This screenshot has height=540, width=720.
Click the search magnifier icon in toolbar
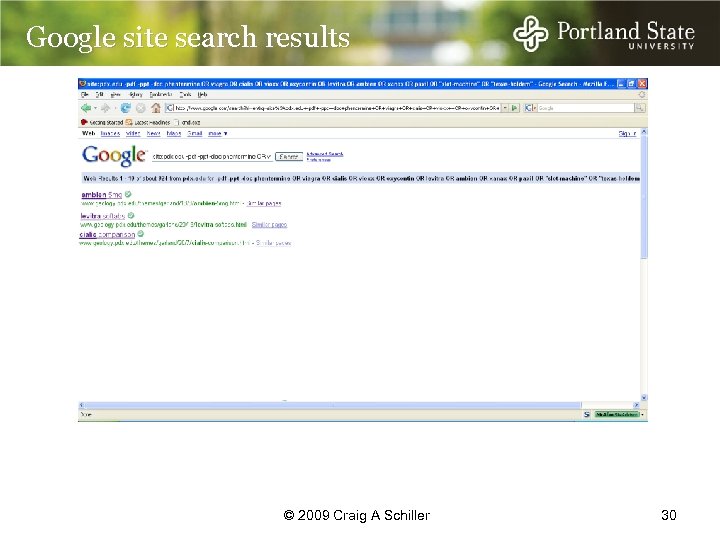639,108
